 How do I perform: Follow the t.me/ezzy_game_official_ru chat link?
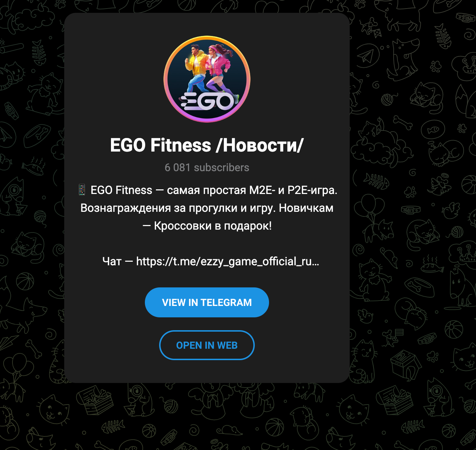228,261
